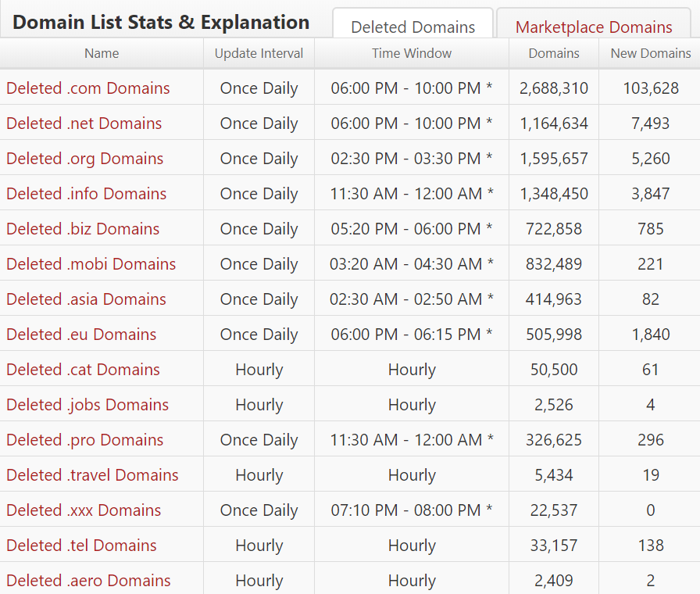Click the 1,840 new domains cell
The width and height of the screenshot is (700, 594).
click(651, 335)
